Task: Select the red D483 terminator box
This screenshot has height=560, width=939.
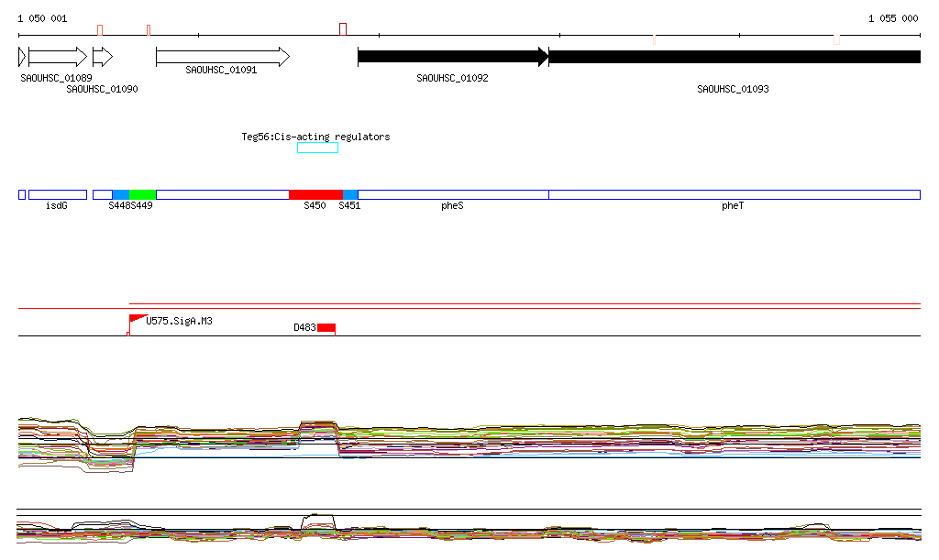Action: [x=326, y=328]
